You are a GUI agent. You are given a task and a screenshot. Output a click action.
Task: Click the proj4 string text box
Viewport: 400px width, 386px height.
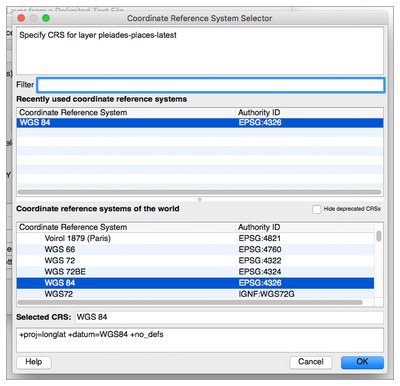tap(200, 340)
